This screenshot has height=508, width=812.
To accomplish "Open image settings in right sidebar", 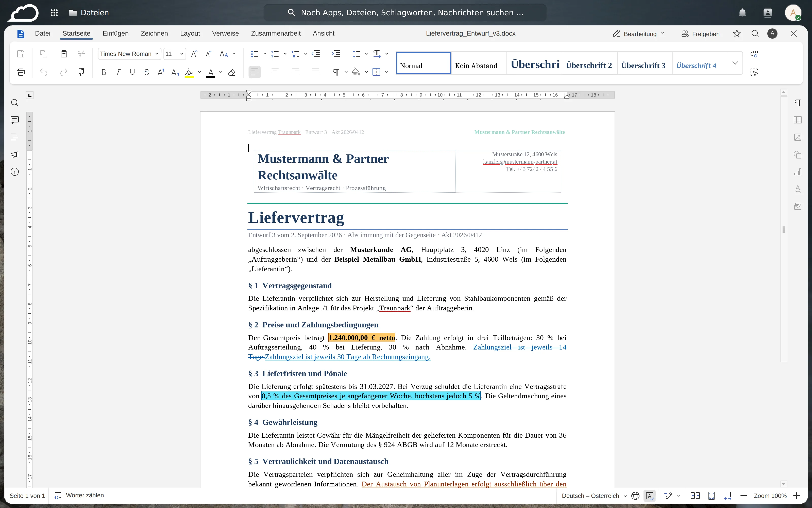I will pyautogui.click(x=798, y=137).
